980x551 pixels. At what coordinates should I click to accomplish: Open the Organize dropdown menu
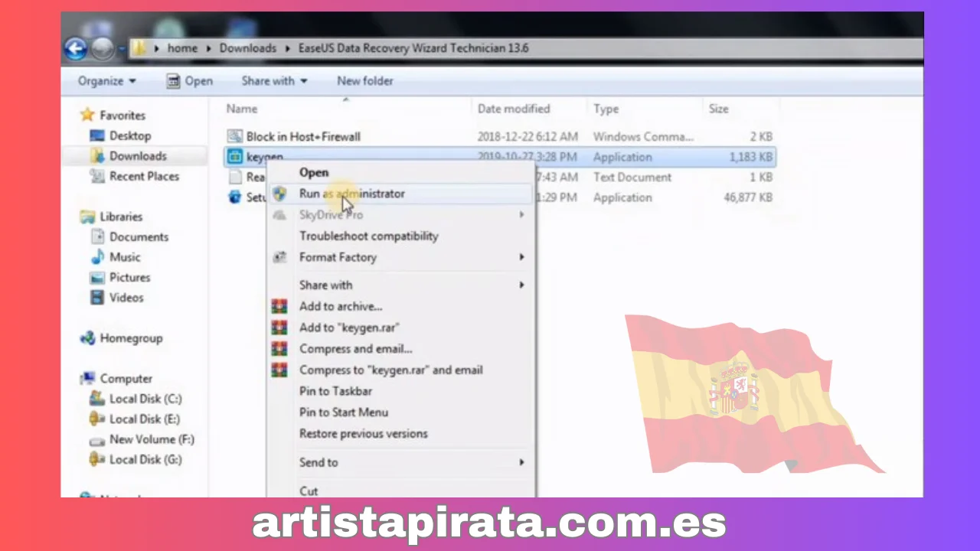[x=107, y=81]
